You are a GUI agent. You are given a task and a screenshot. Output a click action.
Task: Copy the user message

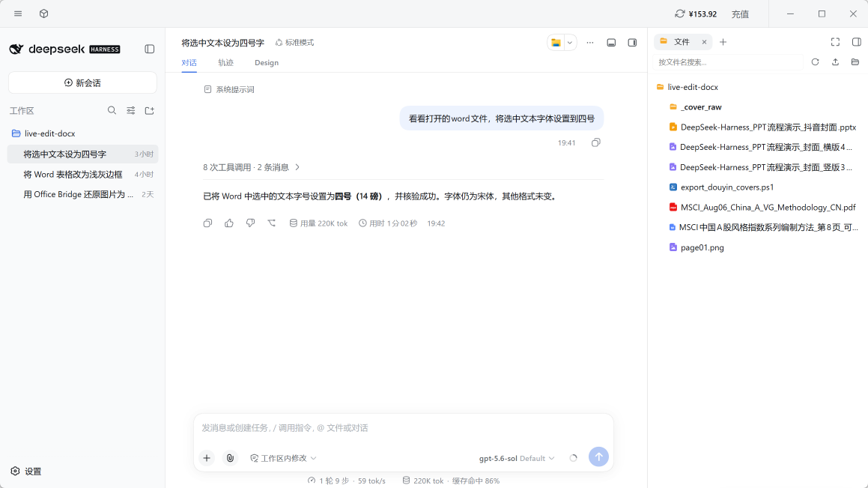(595, 143)
